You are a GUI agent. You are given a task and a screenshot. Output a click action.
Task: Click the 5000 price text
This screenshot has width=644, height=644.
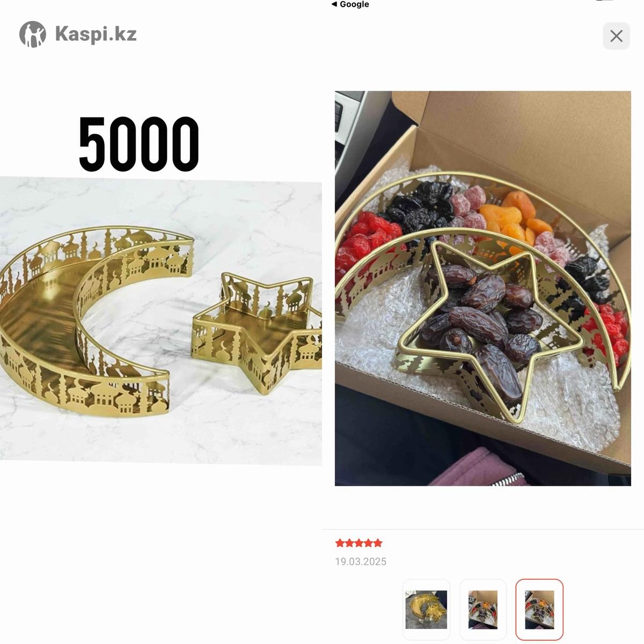click(139, 144)
